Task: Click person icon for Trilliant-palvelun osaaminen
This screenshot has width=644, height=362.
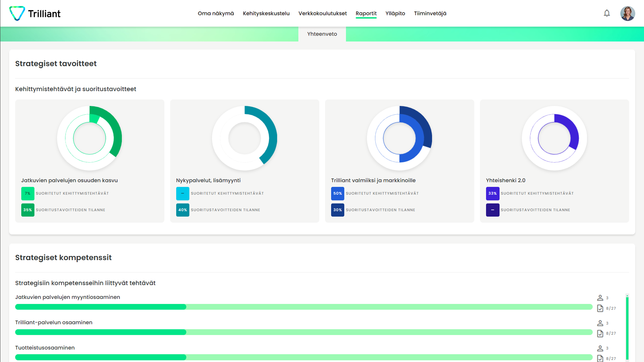Action: 600,323
